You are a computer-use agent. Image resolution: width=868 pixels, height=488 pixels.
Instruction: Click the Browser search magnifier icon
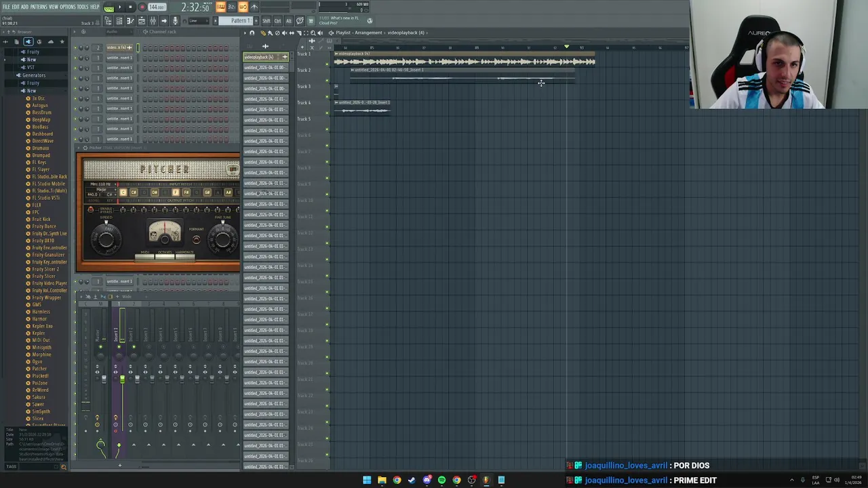pyautogui.click(x=64, y=467)
